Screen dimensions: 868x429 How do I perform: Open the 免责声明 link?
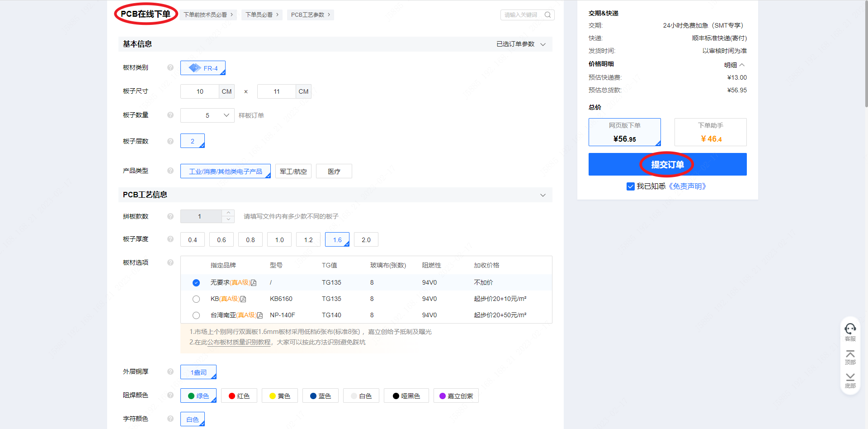[687, 186]
